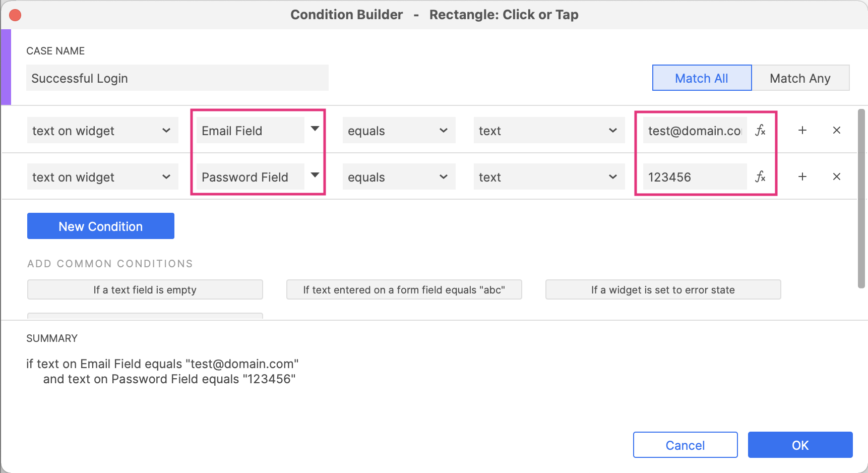Screen dimensions: 868x473
Task: Add a condition below the Password Field row
Action: [x=802, y=177]
